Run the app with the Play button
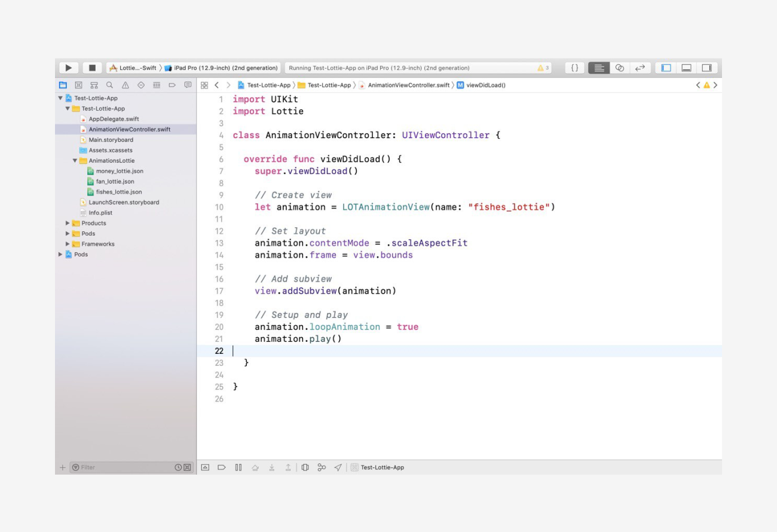Viewport: 777px width, 532px height. point(69,68)
